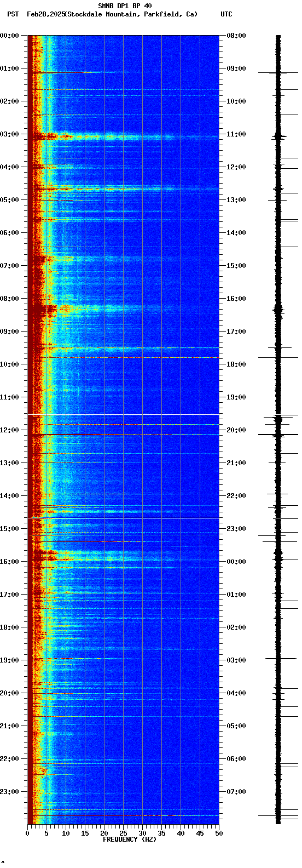Click the '06:00' PST time label

pos(9,233)
